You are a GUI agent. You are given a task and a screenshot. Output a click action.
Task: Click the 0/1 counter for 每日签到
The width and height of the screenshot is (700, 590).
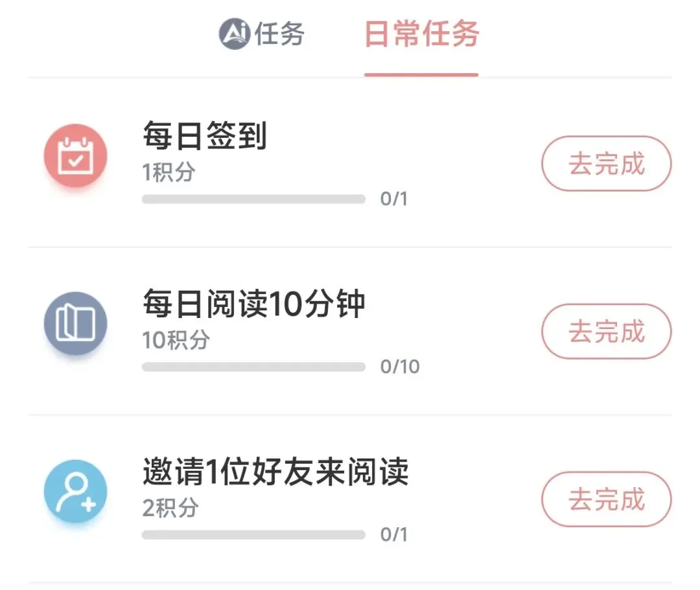[x=394, y=199]
